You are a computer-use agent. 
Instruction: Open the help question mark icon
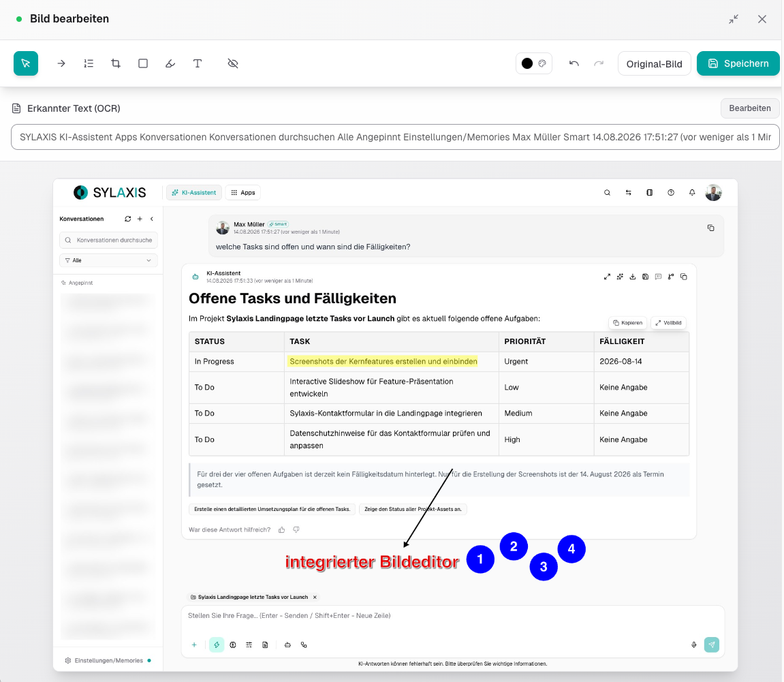tap(671, 193)
